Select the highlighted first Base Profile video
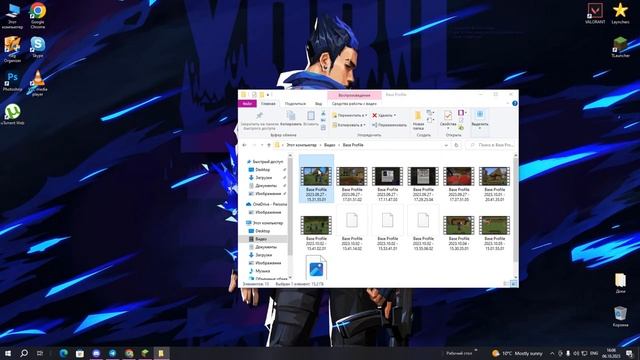640x360 pixels. pyautogui.click(x=316, y=179)
